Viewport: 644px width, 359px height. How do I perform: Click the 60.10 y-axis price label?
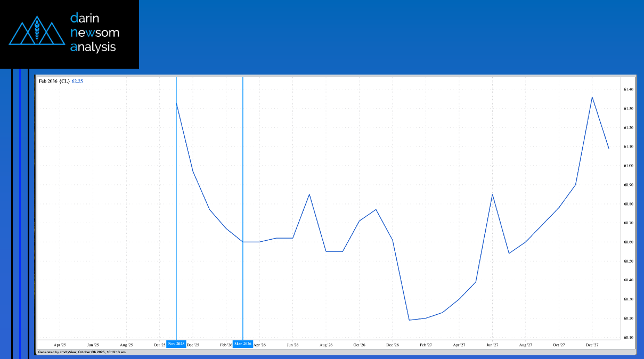point(628,338)
